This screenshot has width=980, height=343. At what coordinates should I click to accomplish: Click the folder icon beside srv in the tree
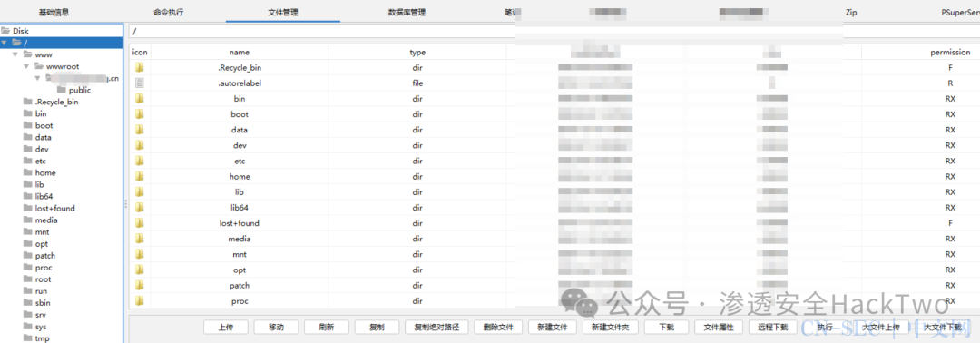coord(27,315)
